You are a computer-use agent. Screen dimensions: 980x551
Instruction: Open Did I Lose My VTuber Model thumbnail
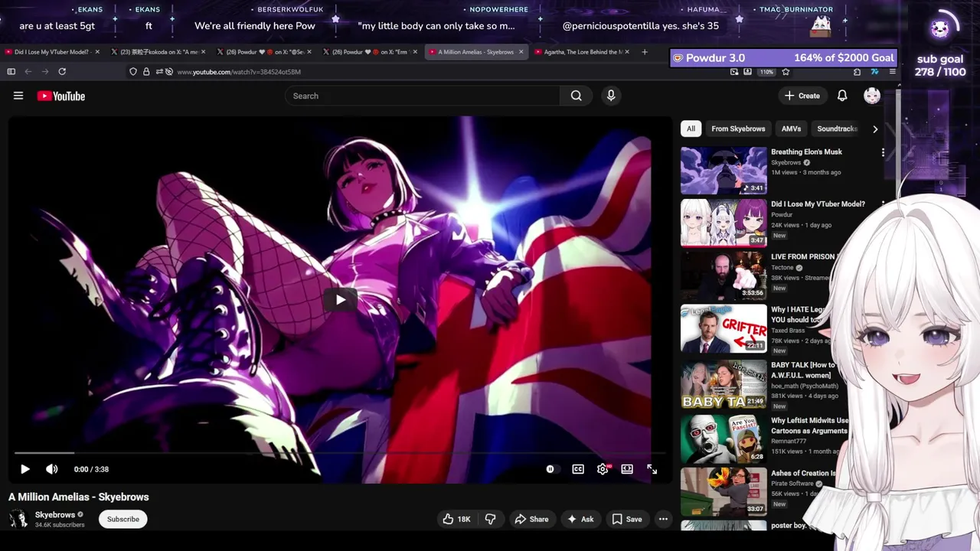[724, 223]
